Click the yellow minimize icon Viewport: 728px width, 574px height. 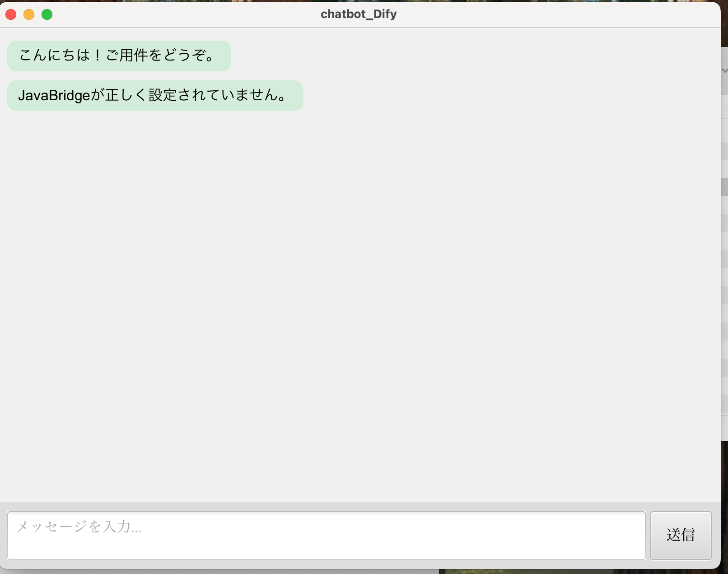(x=29, y=14)
